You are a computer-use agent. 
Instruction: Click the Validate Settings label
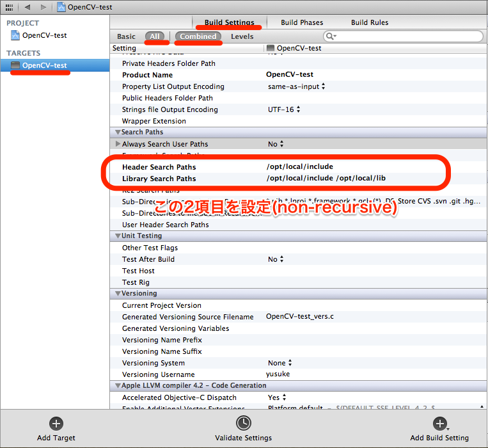(x=244, y=438)
